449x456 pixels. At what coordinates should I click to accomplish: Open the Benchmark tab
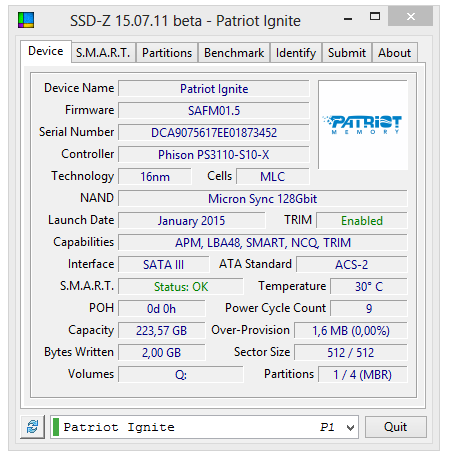click(234, 53)
